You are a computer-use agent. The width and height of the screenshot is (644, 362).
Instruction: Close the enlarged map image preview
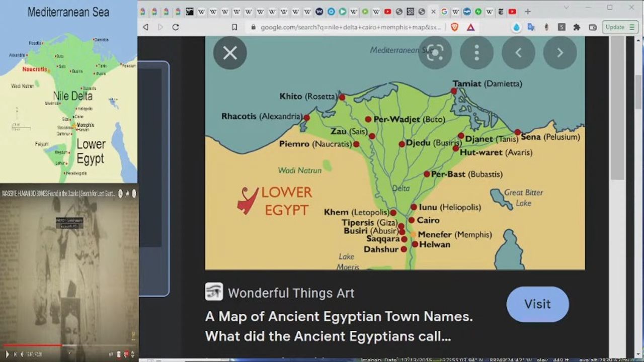click(x=230, y=53)
